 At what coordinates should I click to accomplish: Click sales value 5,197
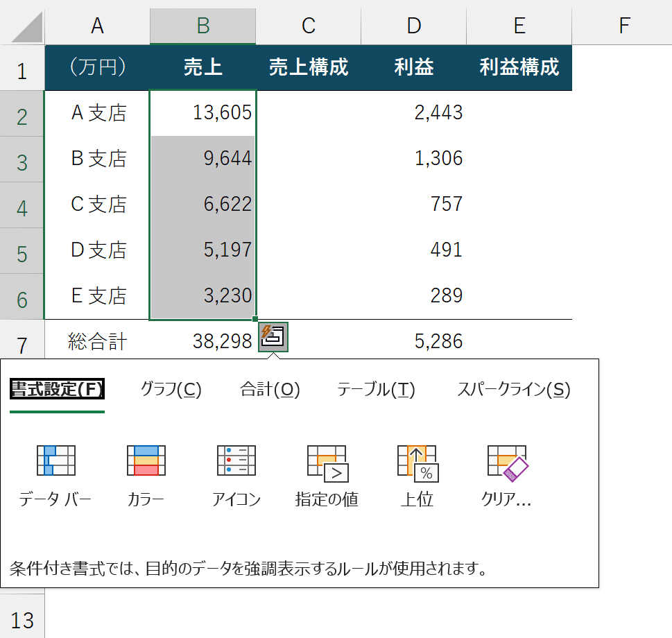203,251
